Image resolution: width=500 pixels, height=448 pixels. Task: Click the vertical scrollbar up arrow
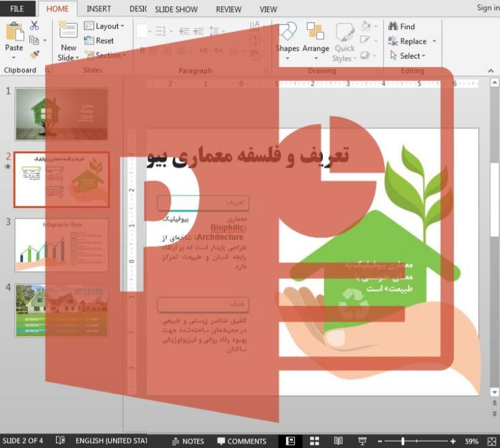point(494,83)
